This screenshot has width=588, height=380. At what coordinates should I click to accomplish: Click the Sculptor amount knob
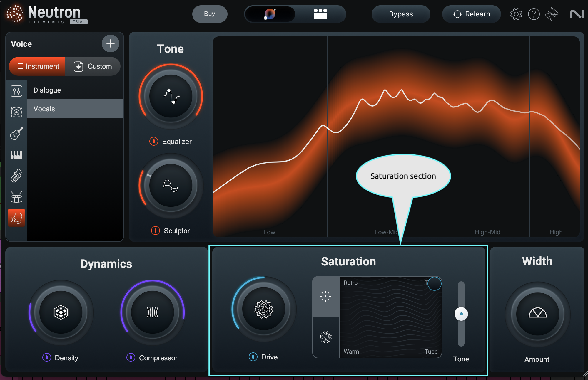171,185
